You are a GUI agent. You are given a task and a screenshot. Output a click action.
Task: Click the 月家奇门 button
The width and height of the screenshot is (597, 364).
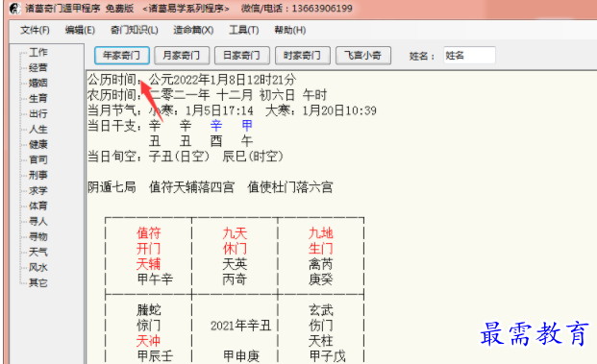coord(182,56)
